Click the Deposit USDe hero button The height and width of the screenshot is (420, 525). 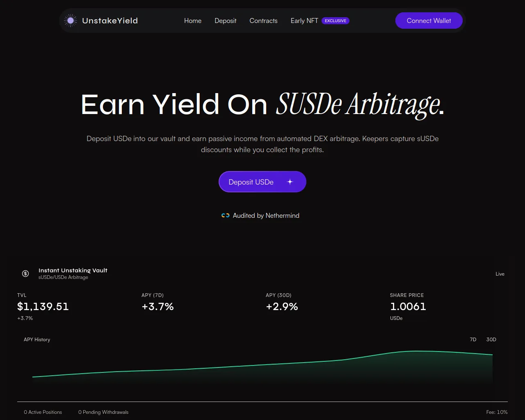point(251,182)
